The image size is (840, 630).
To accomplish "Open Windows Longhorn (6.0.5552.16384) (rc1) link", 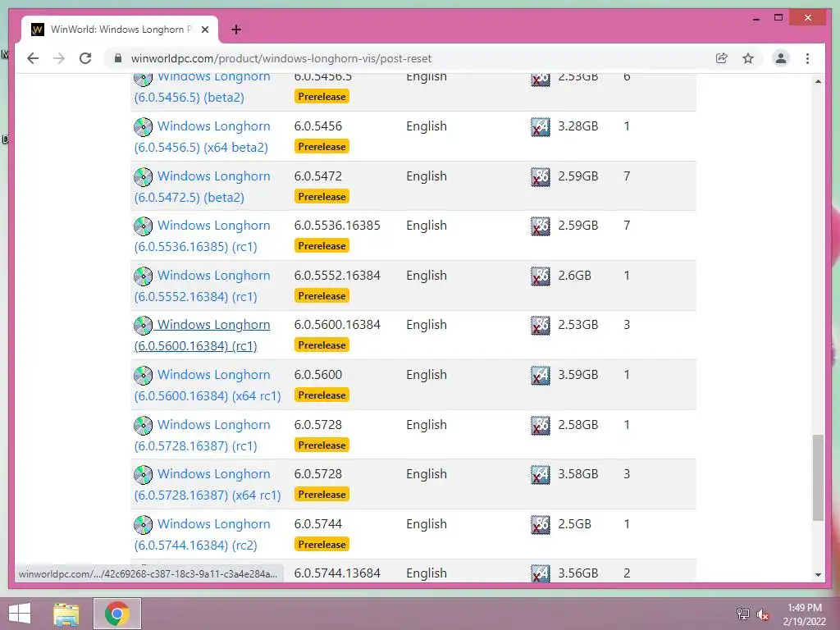I will [x=202, y=285].
